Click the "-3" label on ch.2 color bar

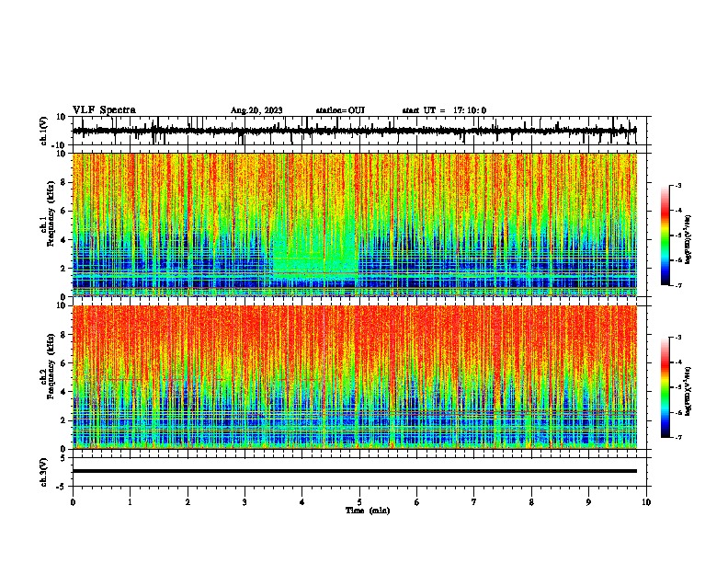677,338
